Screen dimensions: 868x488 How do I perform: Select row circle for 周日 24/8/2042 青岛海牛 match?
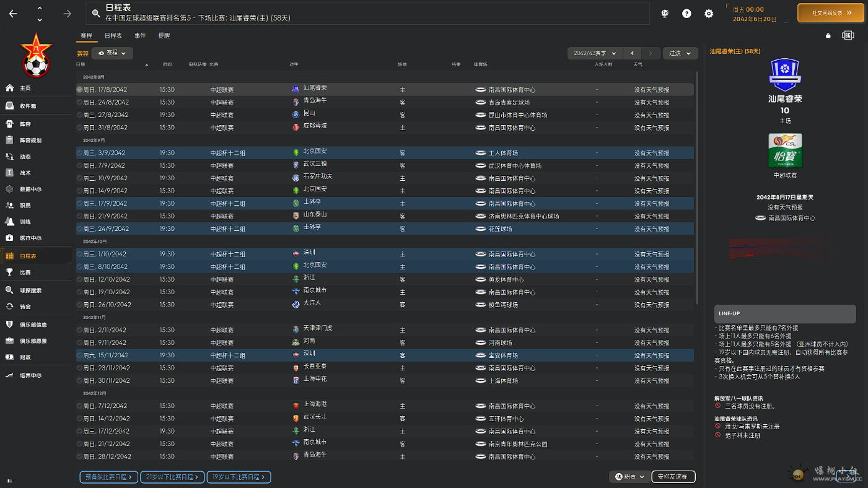point(79,103)
